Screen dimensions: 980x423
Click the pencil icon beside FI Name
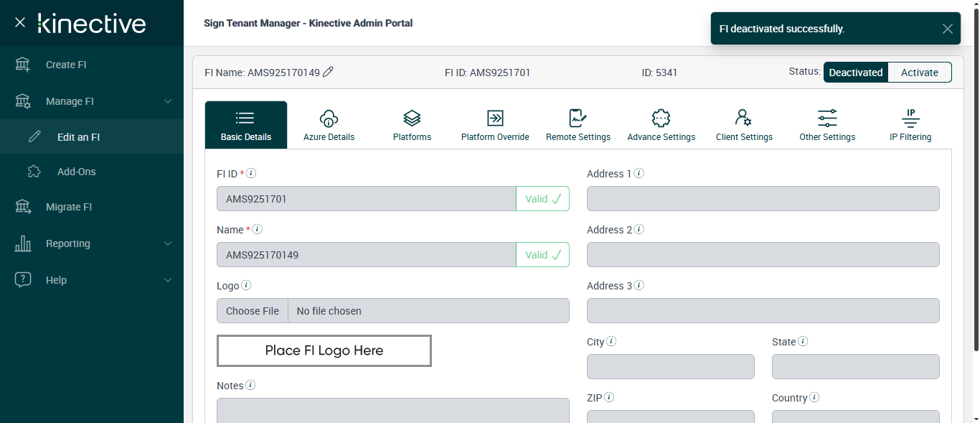coord(329,72)
